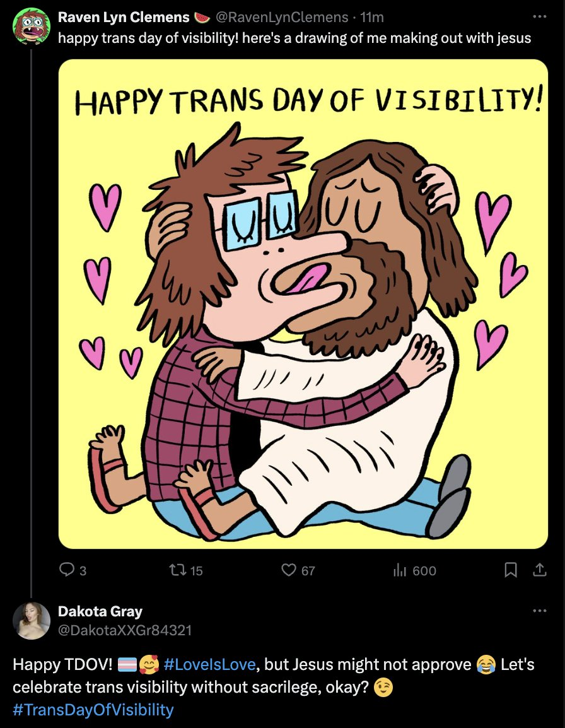Open the #TransDayOfVisibility hashtag
This screenshot has width=565, height=728.
click(93, 710)
